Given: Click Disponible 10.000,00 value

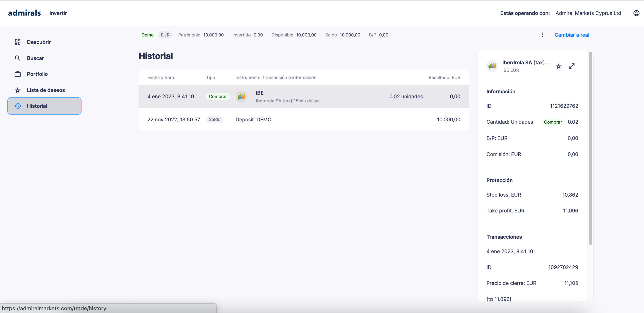Looking at the screenshot, I should (x=306, y=35).
